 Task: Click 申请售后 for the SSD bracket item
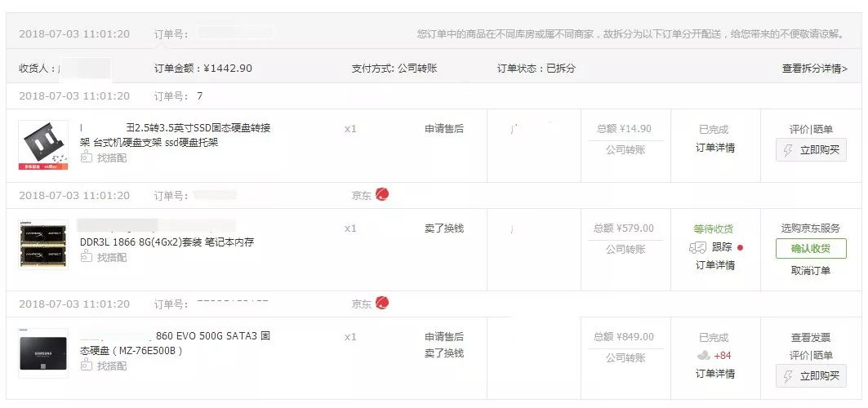pos(444,128)
